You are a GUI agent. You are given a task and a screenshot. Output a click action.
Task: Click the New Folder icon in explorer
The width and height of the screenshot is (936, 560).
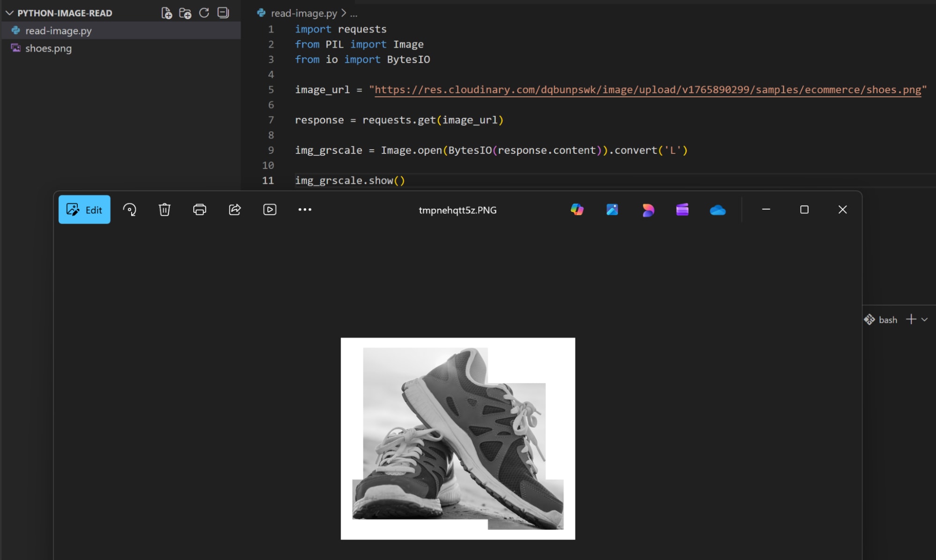pyautogui.click(x=185, y=13)
